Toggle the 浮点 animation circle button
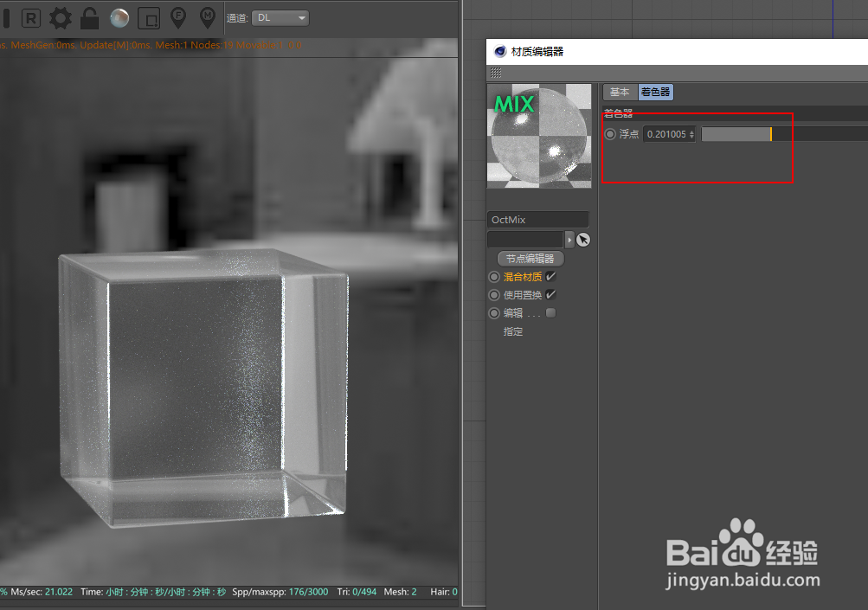Screen dimensions: 868x610 point(610,134)
